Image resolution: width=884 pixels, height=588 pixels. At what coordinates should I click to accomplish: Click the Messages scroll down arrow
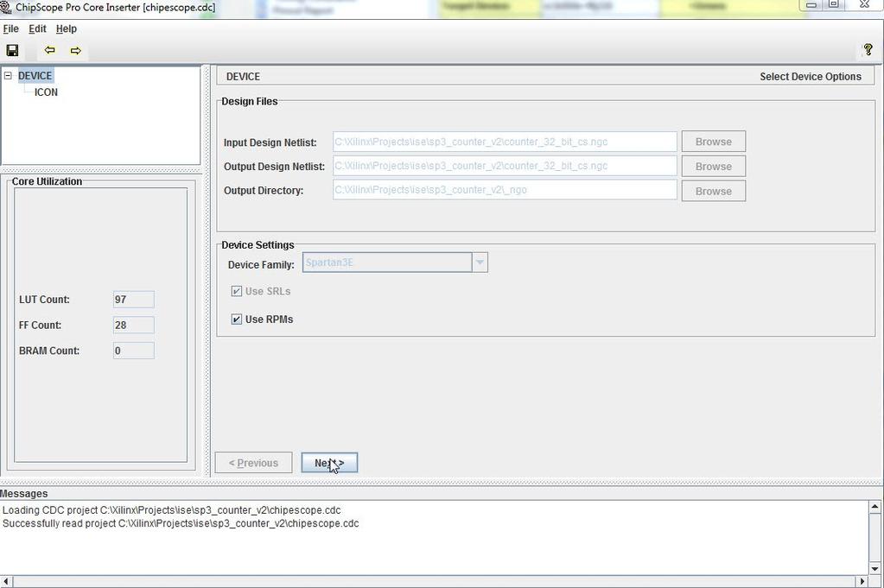point(874,568)
